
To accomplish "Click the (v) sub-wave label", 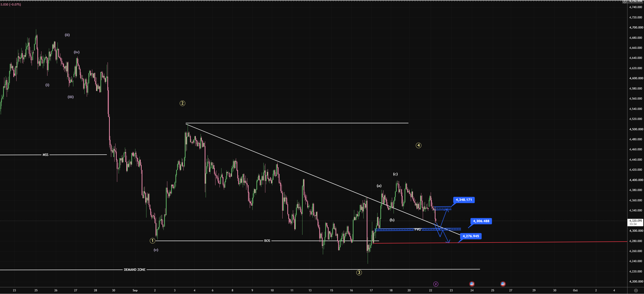I will tap(156, 250).
